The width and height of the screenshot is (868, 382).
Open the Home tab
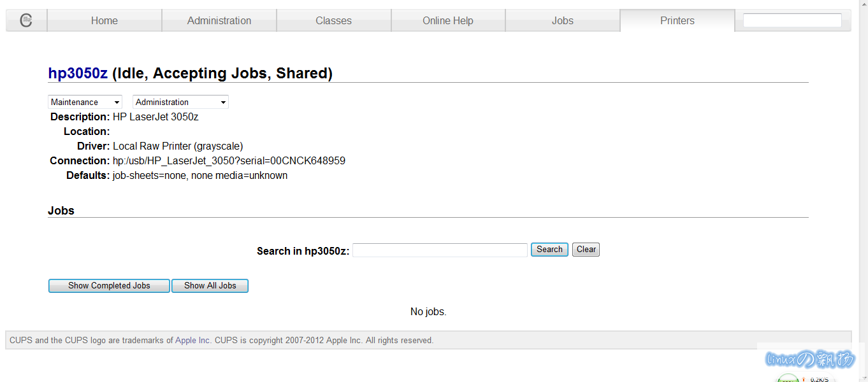pos(105,20)
